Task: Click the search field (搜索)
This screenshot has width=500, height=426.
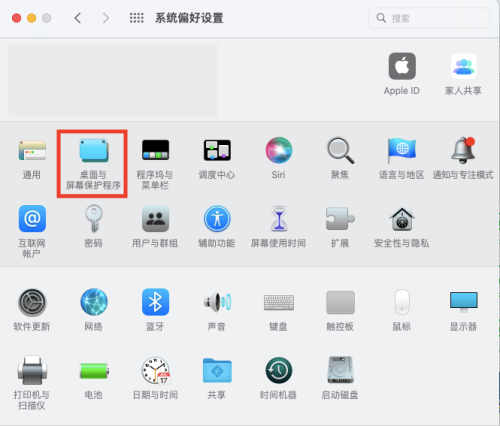Action: pyautogui.click(x=429, y=18)
